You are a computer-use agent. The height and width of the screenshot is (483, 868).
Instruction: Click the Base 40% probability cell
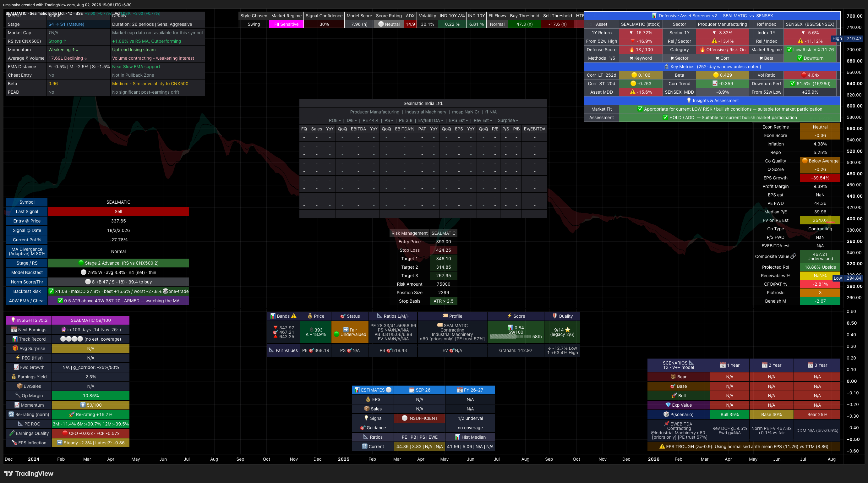click(771, 414)
